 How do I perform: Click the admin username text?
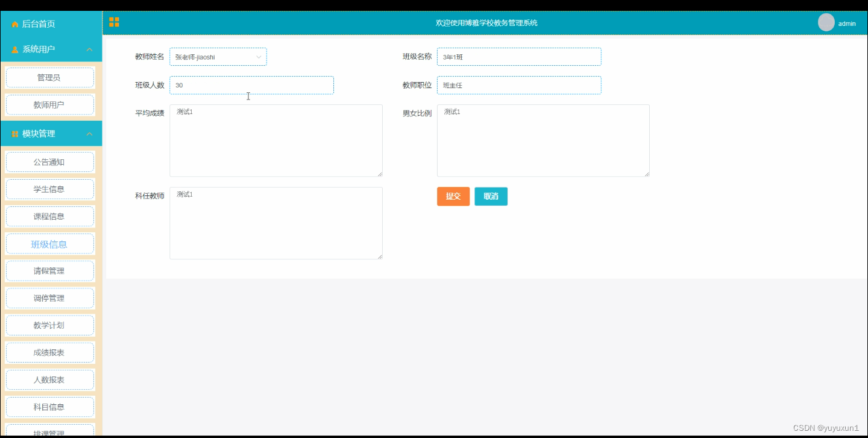pos(847,24)
